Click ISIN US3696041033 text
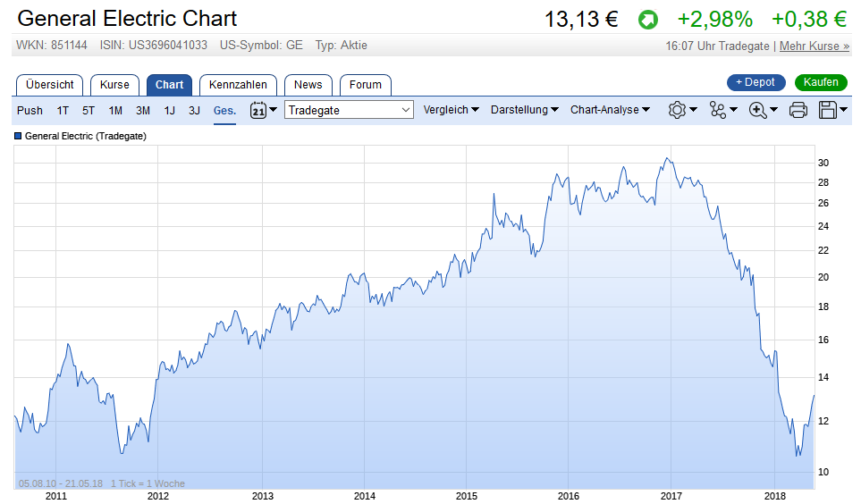861x504 pixels. click(154, 45)
